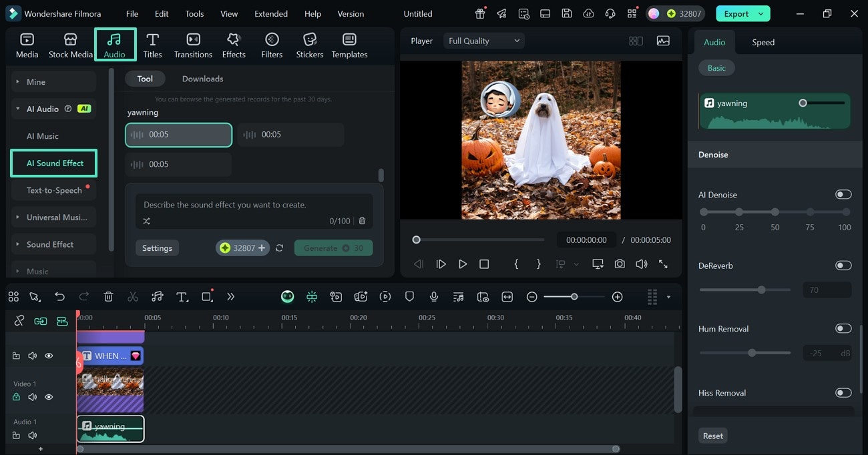The width and height of the screenshot is (868, 455).
Task: Open the Stickers panel
Action: [309, 45]
